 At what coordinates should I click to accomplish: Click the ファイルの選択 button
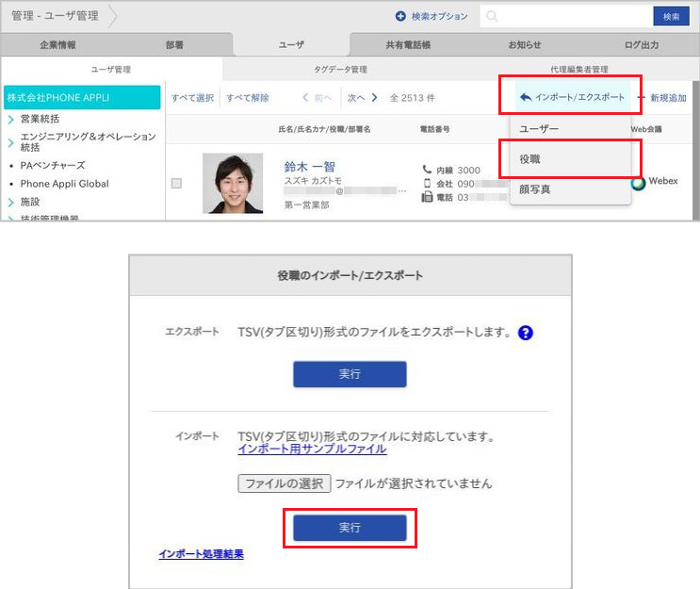[285, 483]
